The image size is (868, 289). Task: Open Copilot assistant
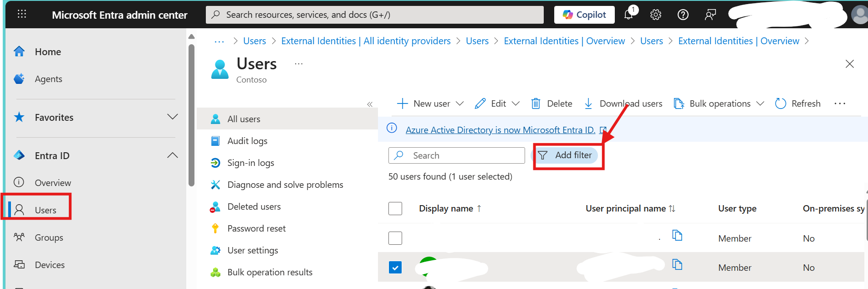(x=584, y=15)
